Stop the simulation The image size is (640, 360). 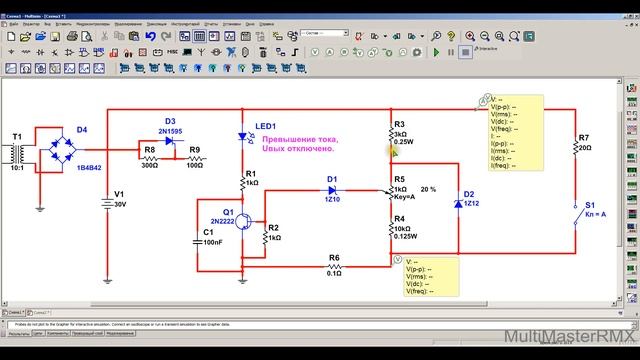pos(465,52)
